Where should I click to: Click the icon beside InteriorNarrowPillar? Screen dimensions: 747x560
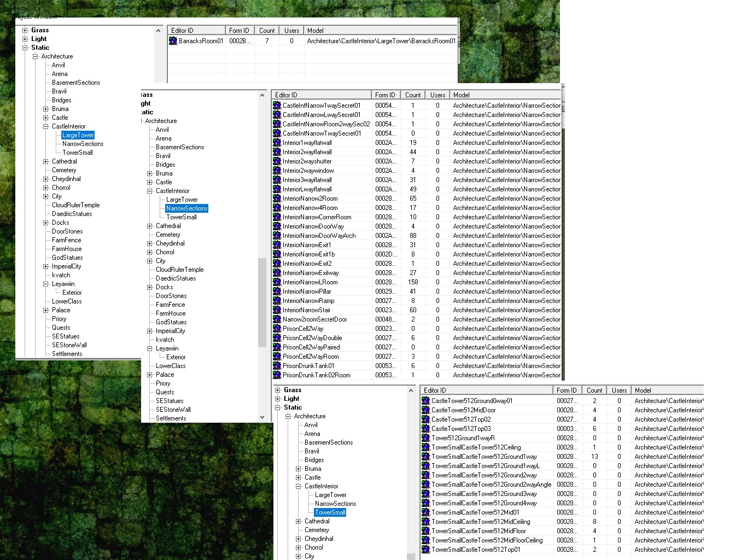point(277,291)
